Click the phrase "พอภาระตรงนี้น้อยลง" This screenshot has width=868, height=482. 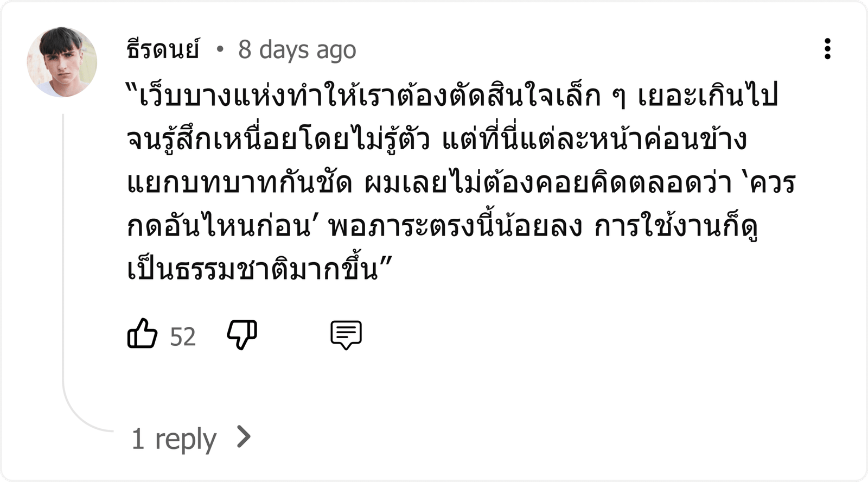click(455, 226)
